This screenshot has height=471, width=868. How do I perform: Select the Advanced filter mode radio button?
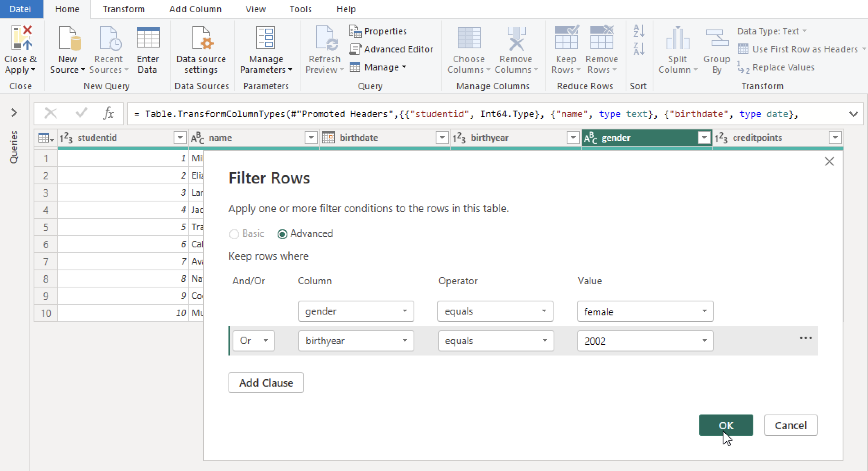[x=282, y=233]
